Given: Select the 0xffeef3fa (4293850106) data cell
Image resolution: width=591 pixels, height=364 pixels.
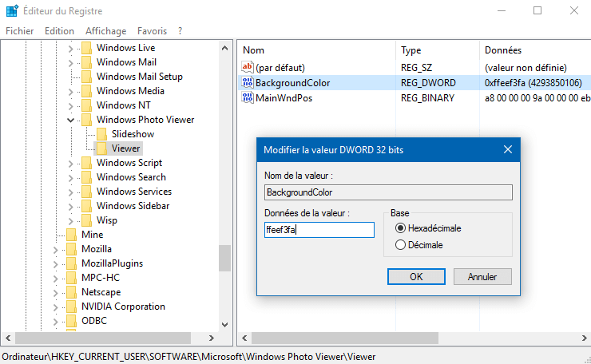Looking at the screenshot, I should 533,83.
